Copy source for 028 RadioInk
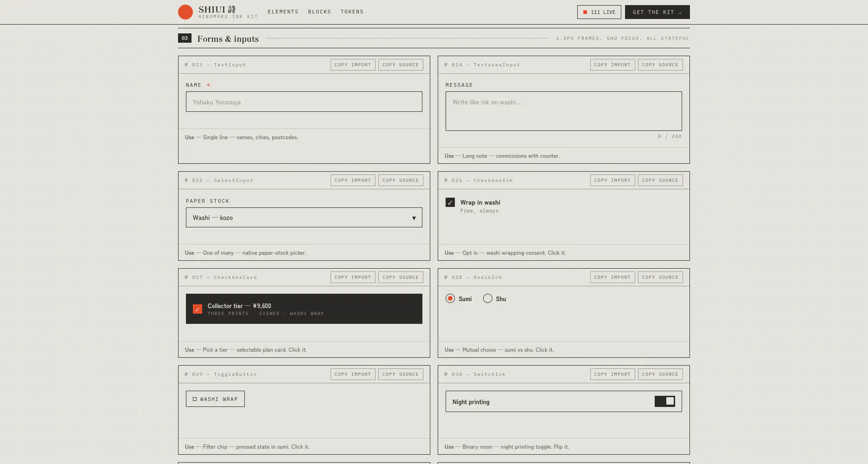The height and width of the screenshot is (464, 868). click(x=660, y=277)
